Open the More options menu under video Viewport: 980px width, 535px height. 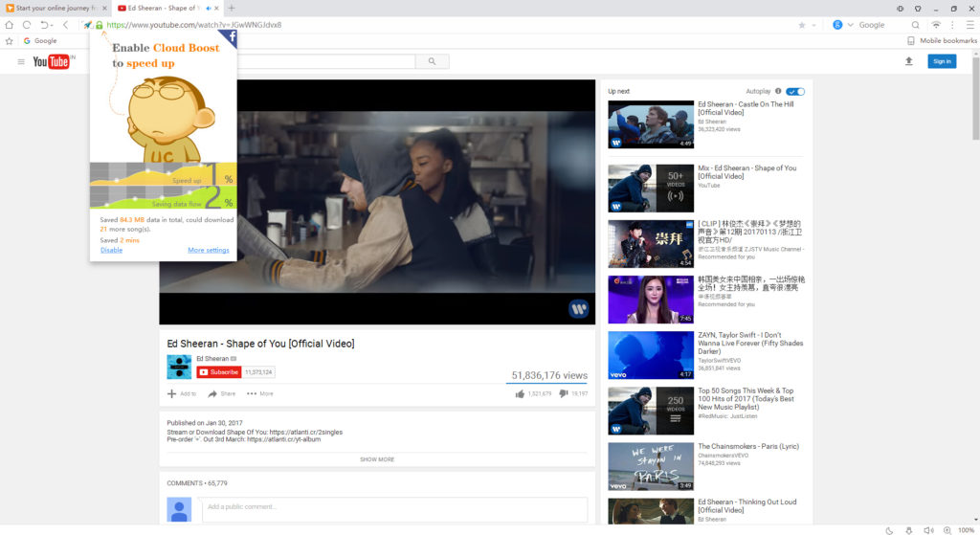(260, 393)
